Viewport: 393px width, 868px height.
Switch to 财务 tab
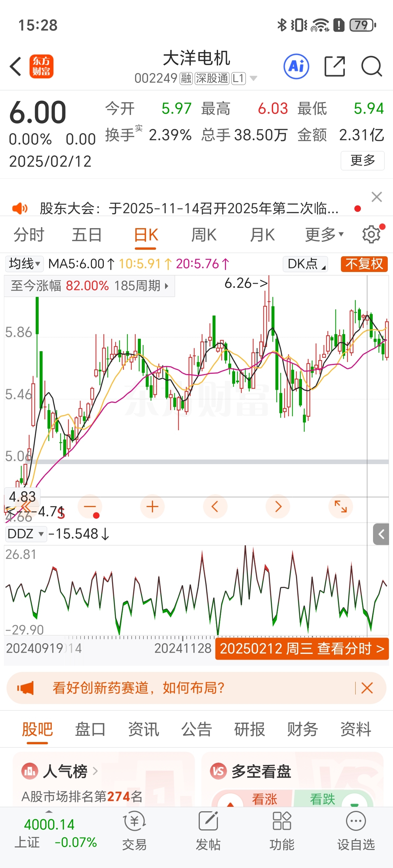tap(303, 730)
